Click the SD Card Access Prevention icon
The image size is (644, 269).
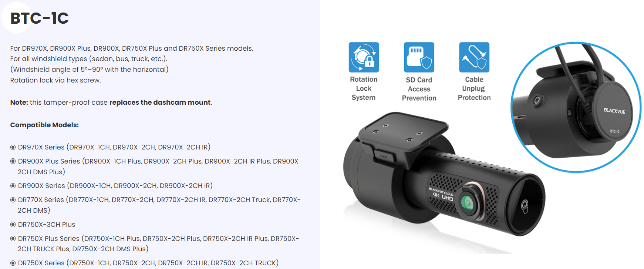coord(419,57)
